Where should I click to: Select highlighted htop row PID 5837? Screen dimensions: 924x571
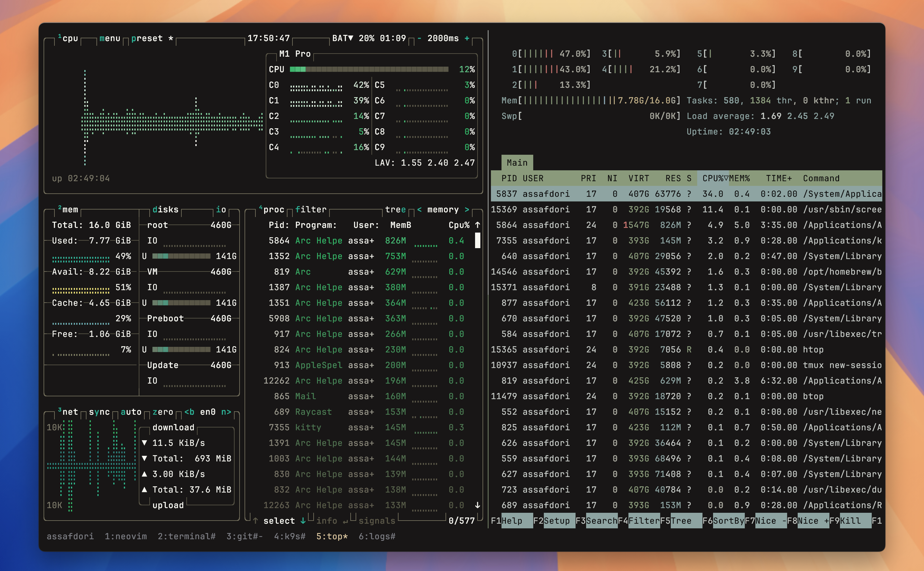[686, 194]
